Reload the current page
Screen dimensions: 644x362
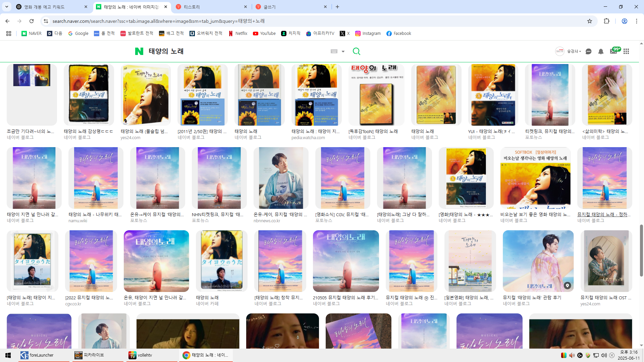pos(32,21)
